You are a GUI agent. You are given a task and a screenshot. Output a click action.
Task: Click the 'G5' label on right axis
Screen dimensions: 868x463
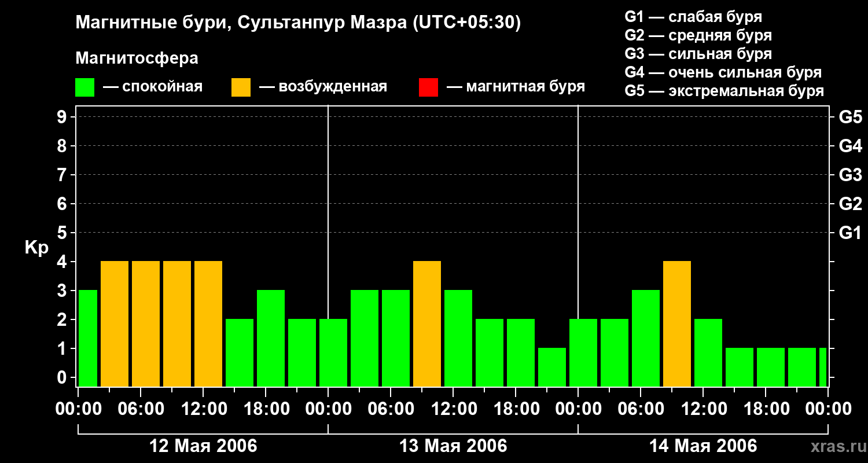851,117
